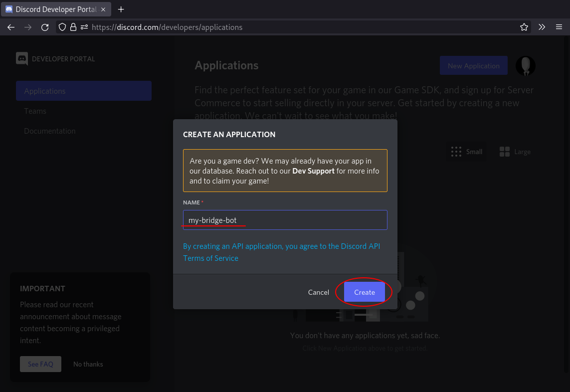Image resolution: width=570 pixels, height=392 pixels.
Task: Open the site permissions icon in the address bar
Action: point(84,27)
